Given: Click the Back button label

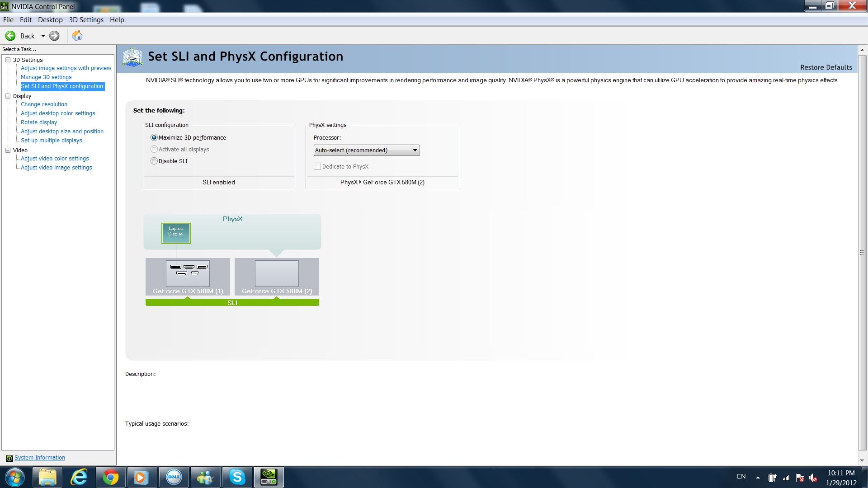Looking at the screenshot, I should pos(28,36).
